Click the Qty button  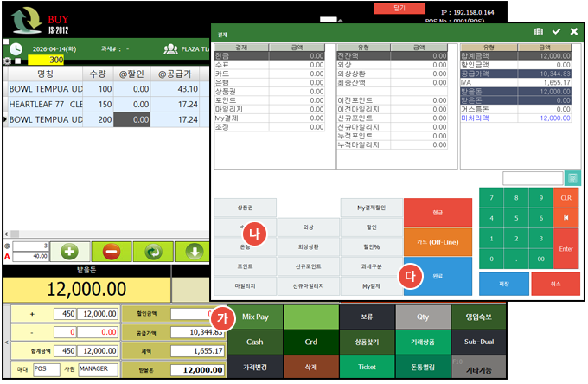coord(423,317)
